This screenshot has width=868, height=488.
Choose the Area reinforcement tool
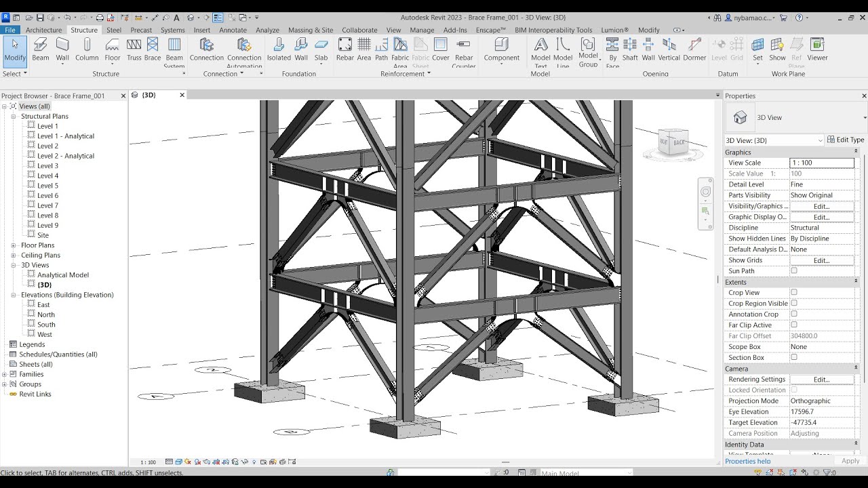(x=364, y=50)
